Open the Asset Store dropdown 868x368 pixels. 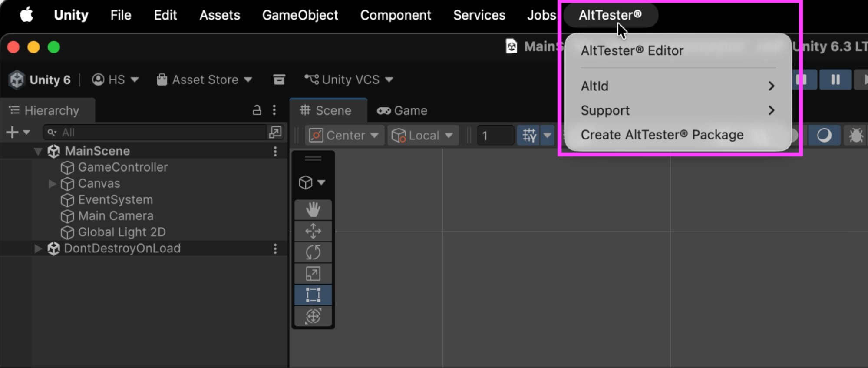coord(204,80)
